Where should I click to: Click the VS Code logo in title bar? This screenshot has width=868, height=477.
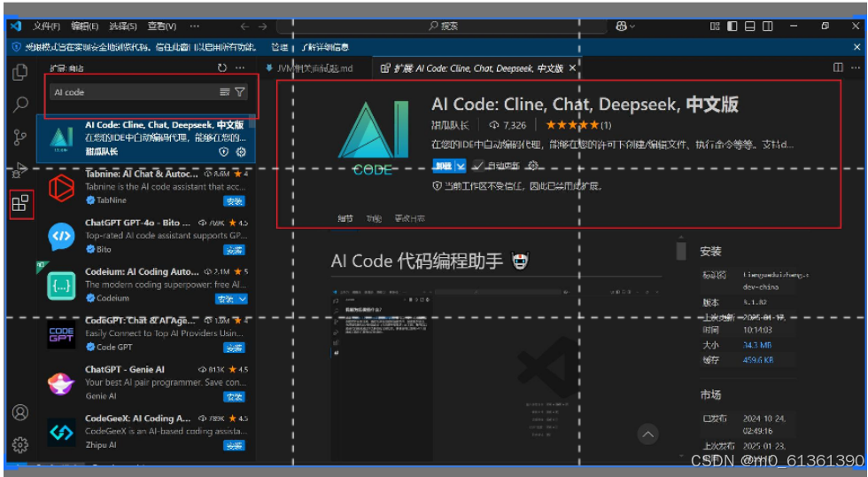coord(16,26)
